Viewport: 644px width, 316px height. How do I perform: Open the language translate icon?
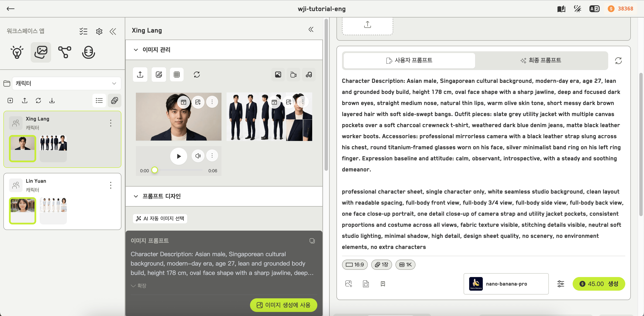tap(594, 9)
